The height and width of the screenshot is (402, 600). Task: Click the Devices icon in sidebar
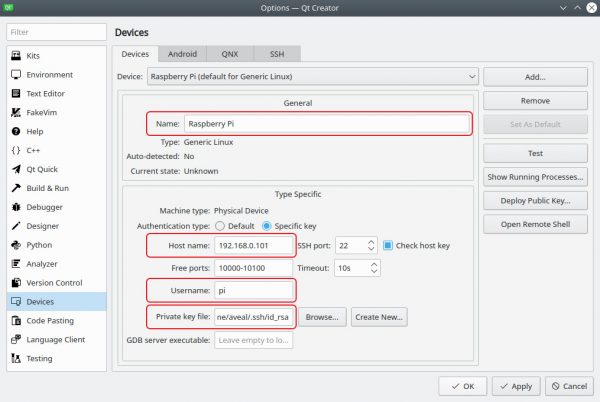[x=16, y=301]
